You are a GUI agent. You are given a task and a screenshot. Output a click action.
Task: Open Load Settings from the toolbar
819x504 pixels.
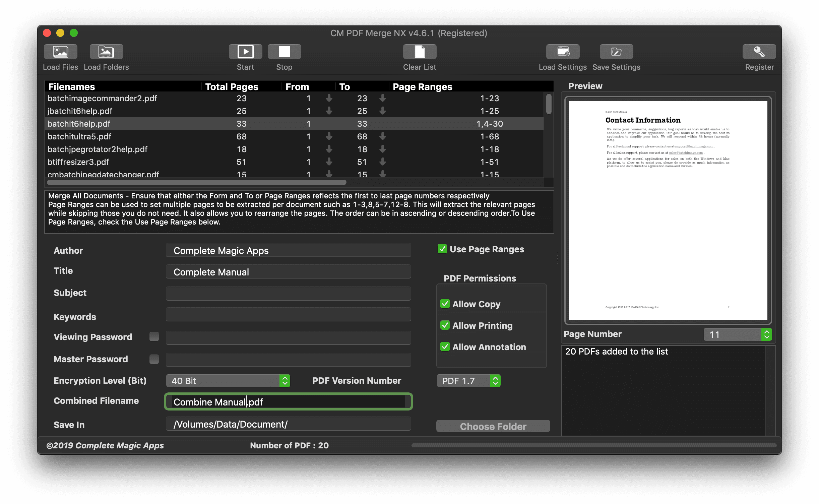point(563,52)
